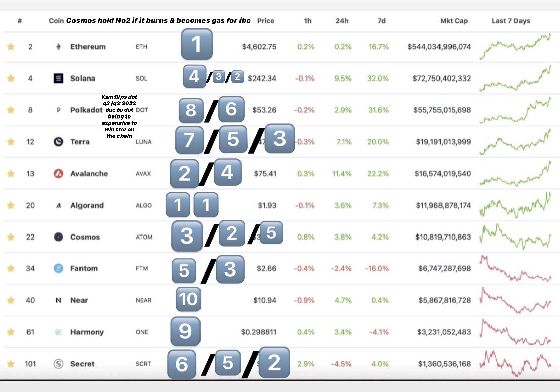This screenshot has width=560, height=392.
Task: Click the Polkadot coin logo
Action: tap(59, 110)
